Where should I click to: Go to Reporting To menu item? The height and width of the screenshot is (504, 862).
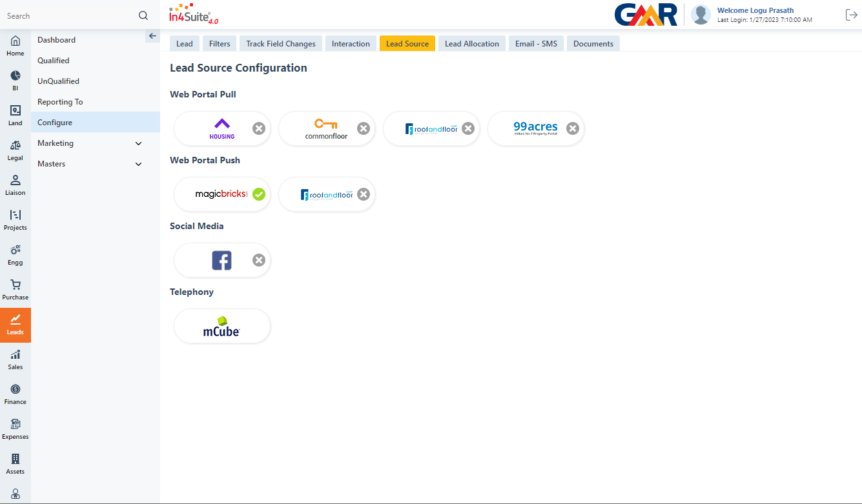point(60,102)
